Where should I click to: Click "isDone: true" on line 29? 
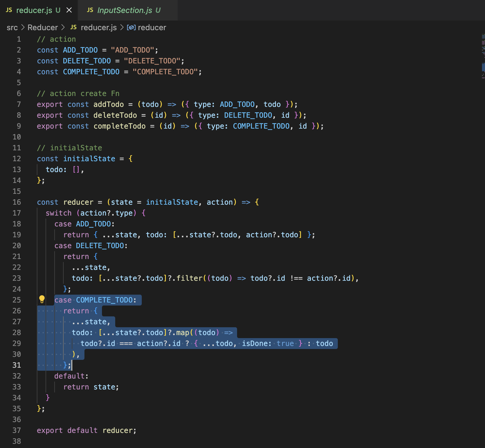[x=268, y=344]
